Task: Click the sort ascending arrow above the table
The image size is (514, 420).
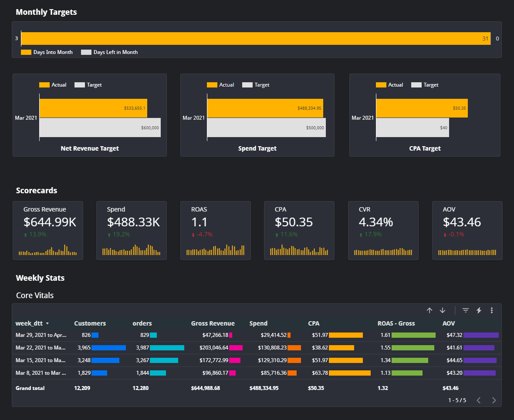Action: click(429, 310)
